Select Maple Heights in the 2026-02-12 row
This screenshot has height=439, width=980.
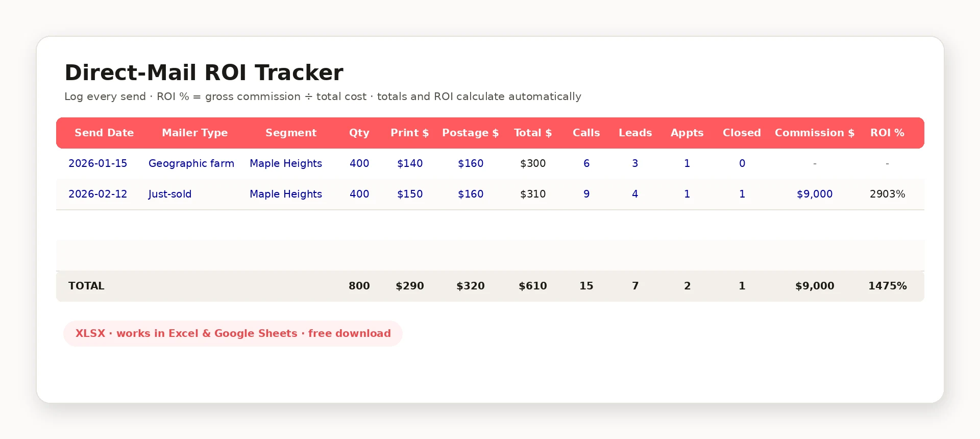pos(286,194)
